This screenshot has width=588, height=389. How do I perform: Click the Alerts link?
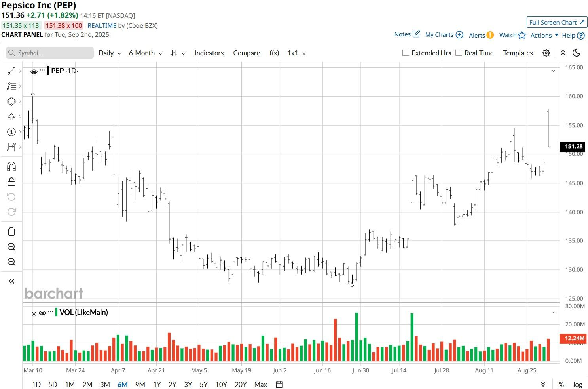pyautogui.click(x=477, y=35)
